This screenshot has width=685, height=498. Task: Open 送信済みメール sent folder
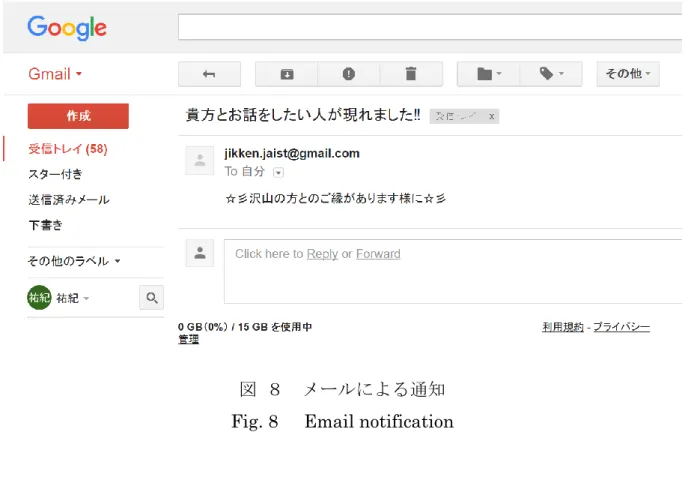[x=69, y=200]
